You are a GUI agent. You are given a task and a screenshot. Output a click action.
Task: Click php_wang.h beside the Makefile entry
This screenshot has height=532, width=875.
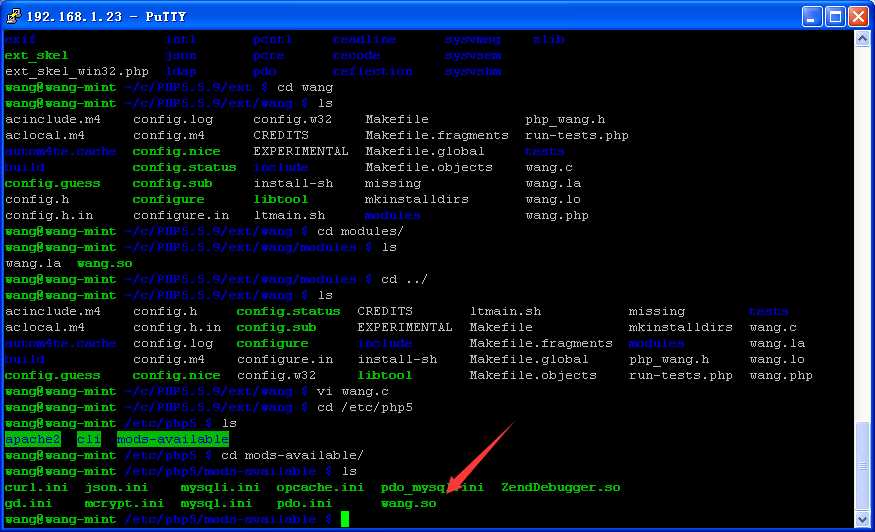[x=565, y=119]
